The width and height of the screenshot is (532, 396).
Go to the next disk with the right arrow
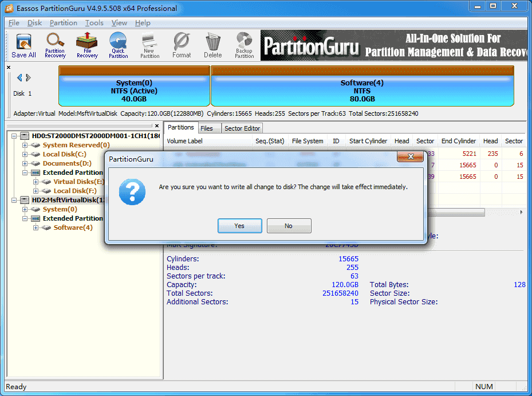pos(29,78)
